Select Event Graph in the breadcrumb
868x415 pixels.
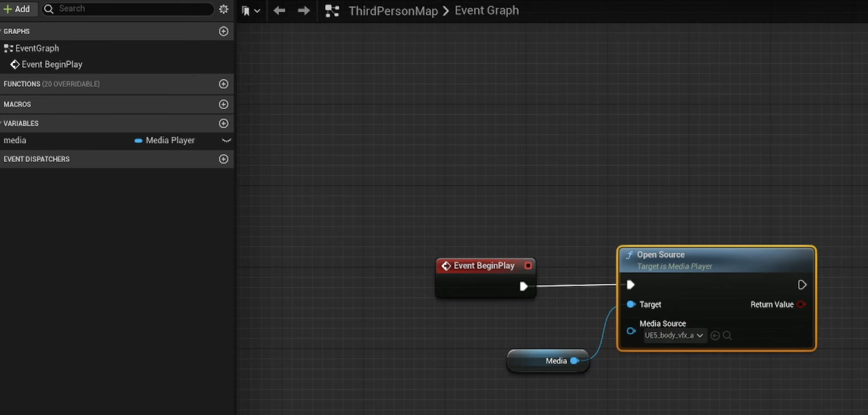pos(487,10)
